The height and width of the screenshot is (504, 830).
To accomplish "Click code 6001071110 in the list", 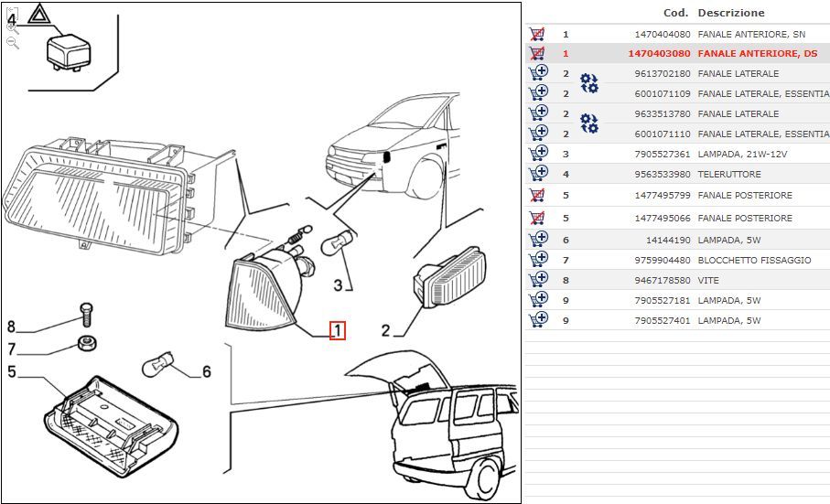I will coord(663,134).
